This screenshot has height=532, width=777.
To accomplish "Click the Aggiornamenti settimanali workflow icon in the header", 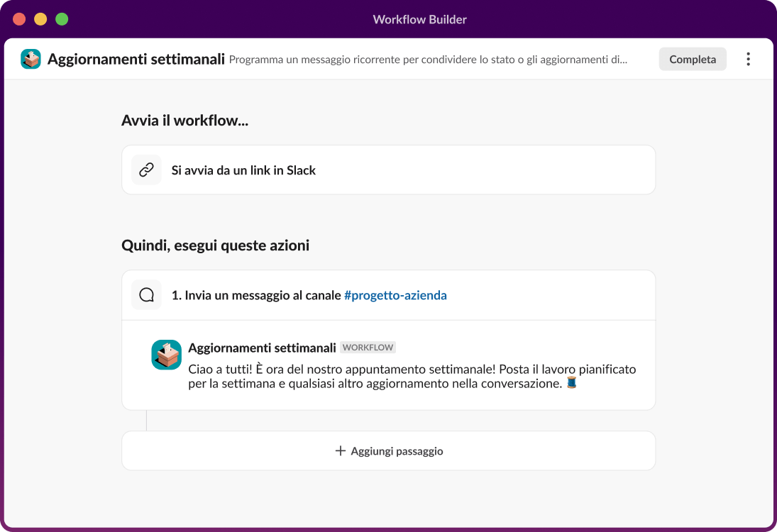I will 30,60.
